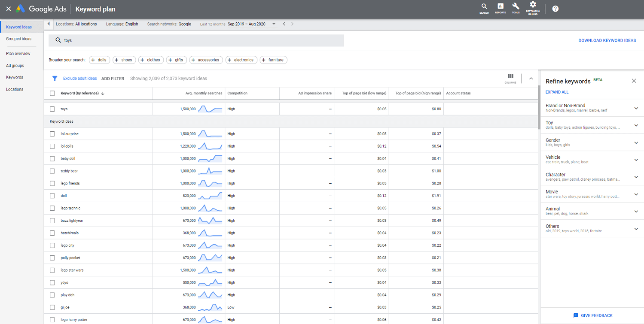
Task: Open Settings & Billing gear
Action: coord(533,9)
